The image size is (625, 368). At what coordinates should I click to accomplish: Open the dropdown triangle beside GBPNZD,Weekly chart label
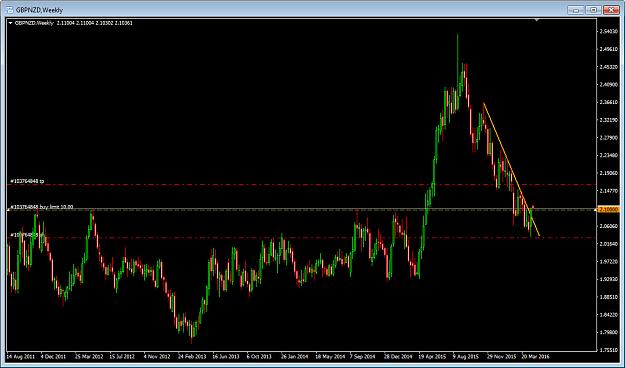(x=10, y=23)
